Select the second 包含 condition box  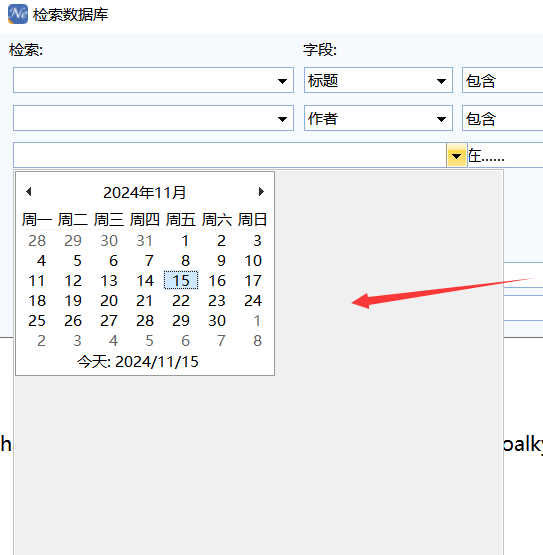click(x=502, y=118)
